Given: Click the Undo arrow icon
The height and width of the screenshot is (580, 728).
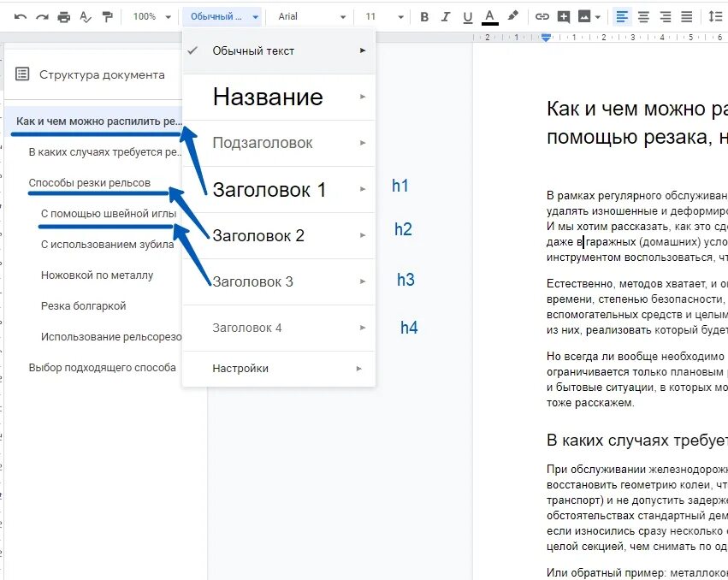Looking at the screenshot, I should tap(20, 17).
